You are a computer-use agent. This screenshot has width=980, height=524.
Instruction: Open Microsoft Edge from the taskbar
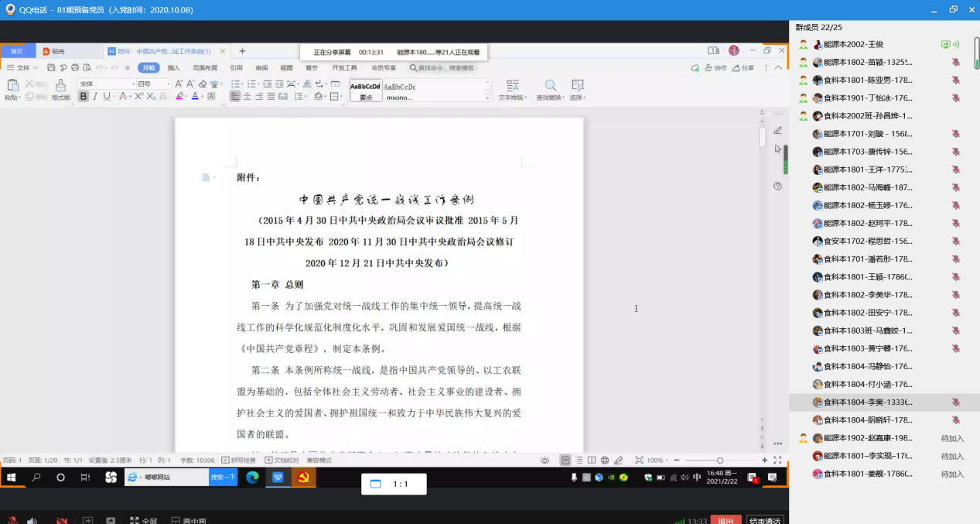click(x=252, y=478)
